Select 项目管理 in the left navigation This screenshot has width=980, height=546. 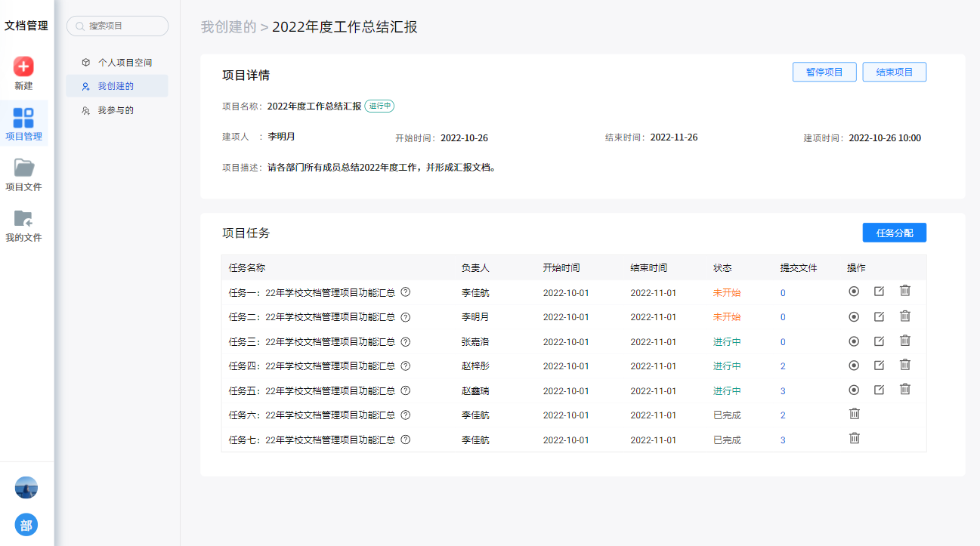coord(23,124)
